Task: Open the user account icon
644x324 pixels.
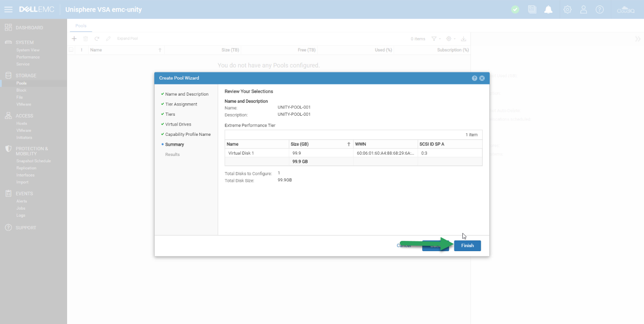Action: click(x=584, y=9)
